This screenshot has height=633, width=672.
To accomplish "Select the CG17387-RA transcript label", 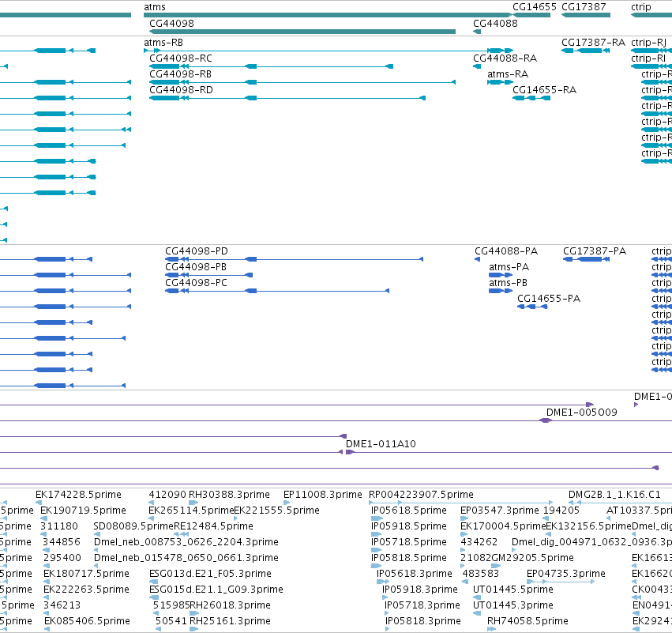I will pyautogui.click(x=593, y=43).
